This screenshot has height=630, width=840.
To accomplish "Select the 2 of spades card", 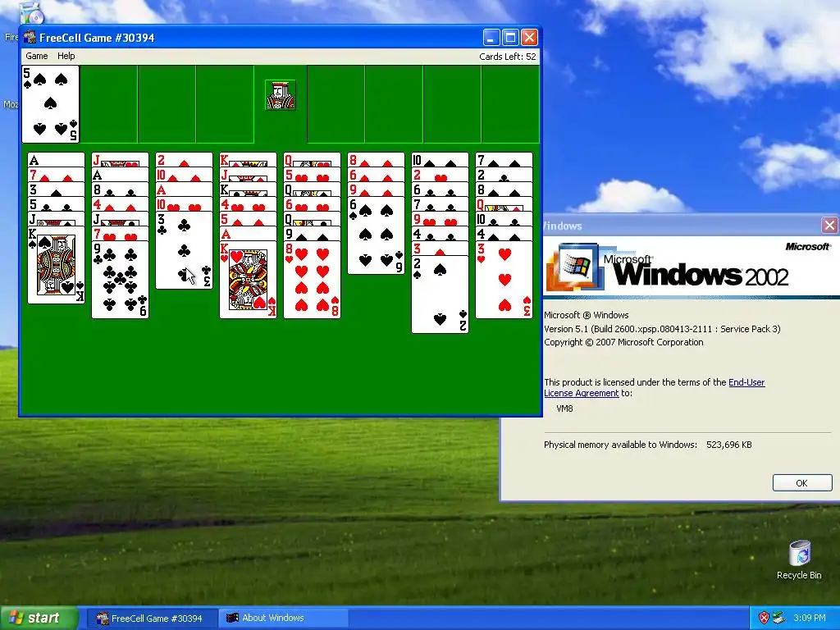I will click(440, 294).
